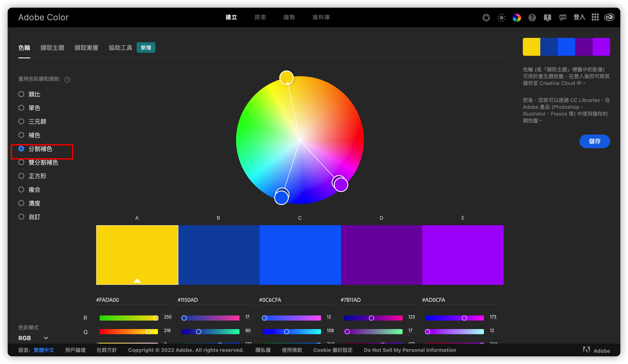Open the 繁體中文 language selector
628x364 pixels.
click(x=44, y=350)
